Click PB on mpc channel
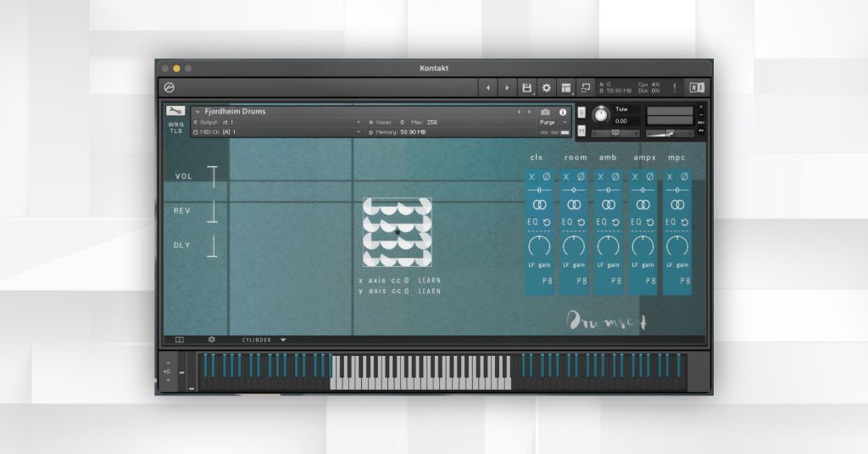 (685, 281)
